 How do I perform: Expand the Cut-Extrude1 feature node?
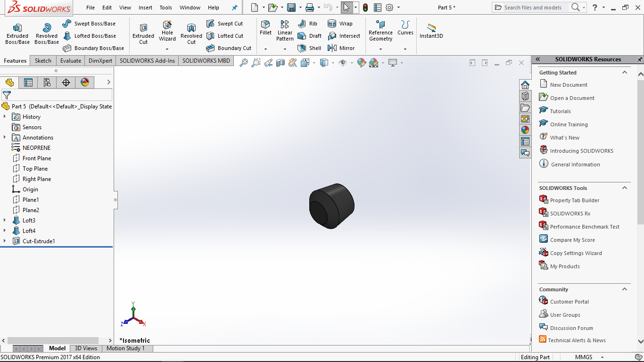point(5,241)
